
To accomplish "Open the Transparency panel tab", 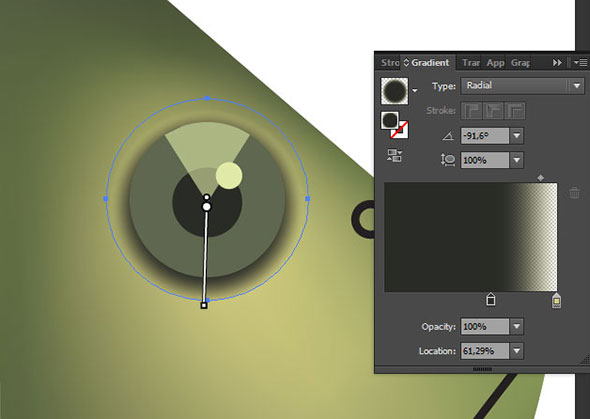I will pos(470,62).
